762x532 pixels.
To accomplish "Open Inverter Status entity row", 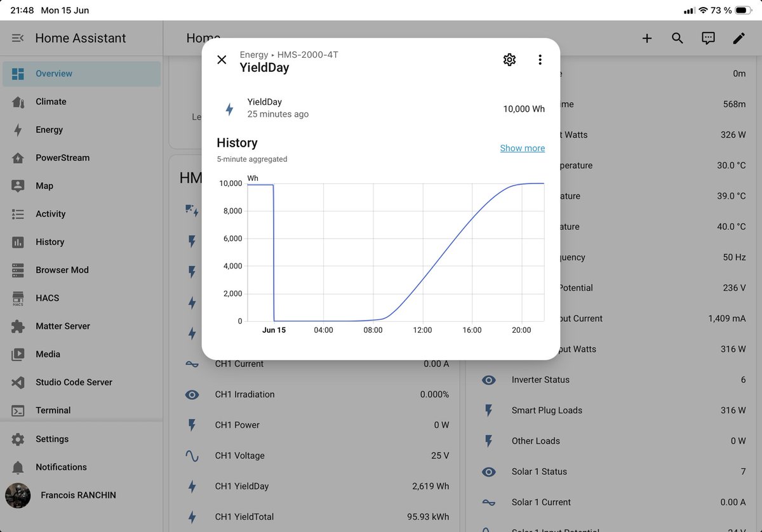I will pos(613,380).
